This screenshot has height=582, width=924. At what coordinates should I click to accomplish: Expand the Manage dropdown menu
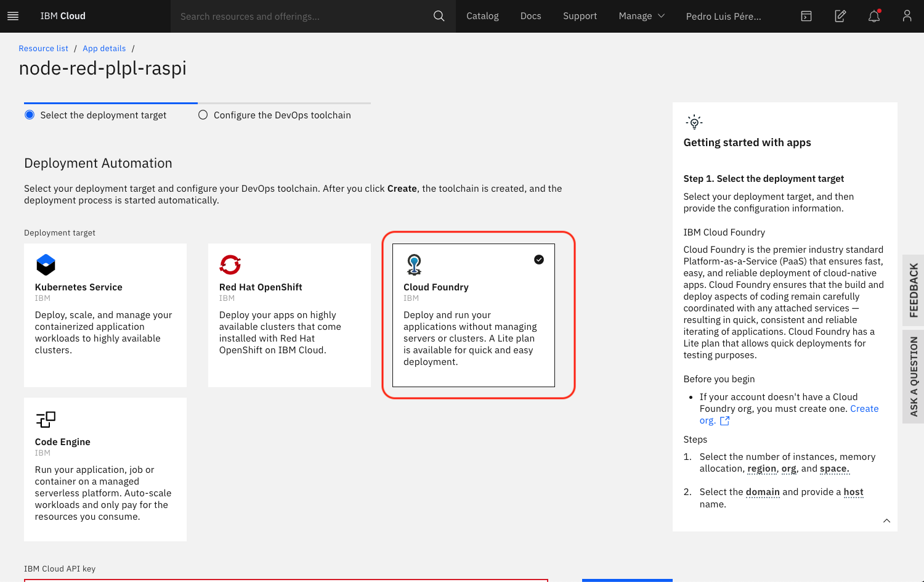tap(642, 16)
